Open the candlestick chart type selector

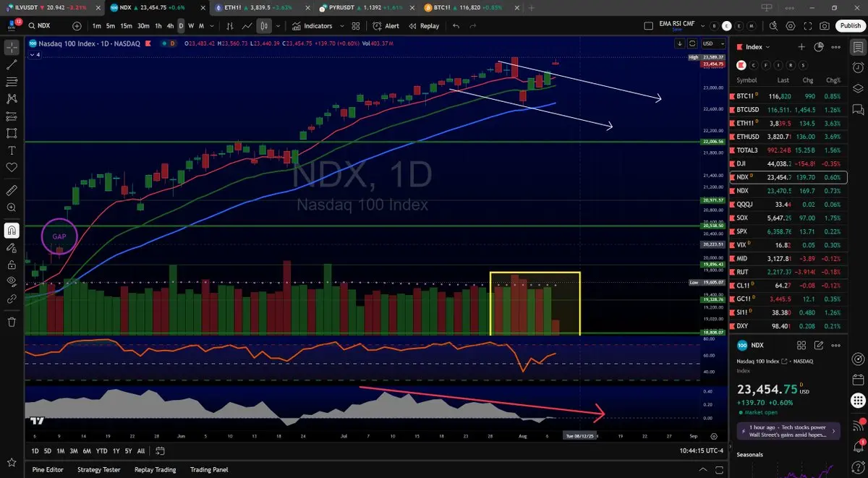click(x=264, y=26)
